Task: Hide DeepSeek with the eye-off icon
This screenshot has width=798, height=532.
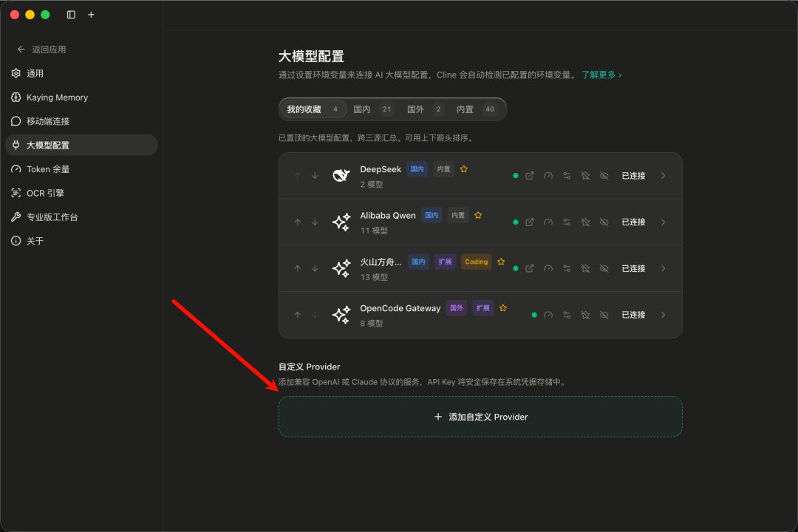Action: (604, 176)
